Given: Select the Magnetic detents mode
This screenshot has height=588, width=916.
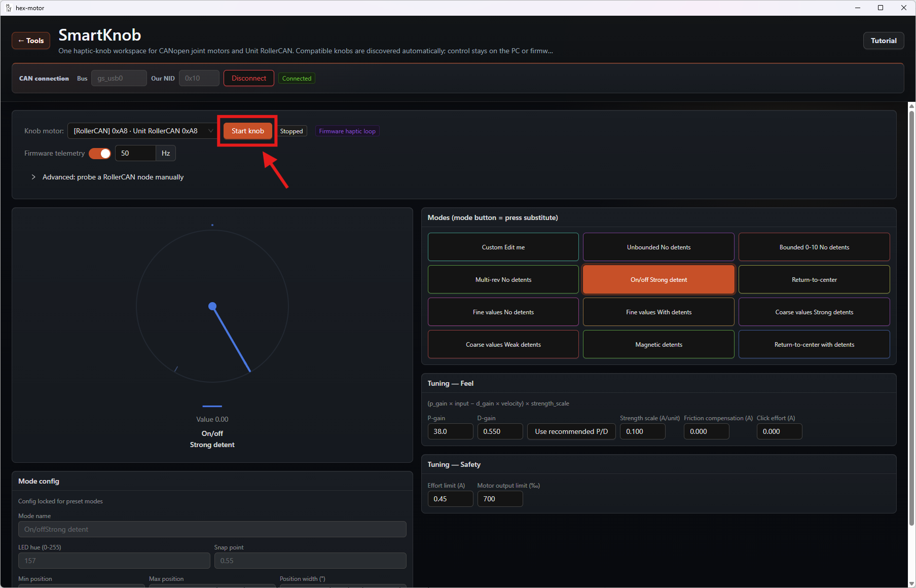Looking at the screenshot, I should (x=658, y=344).
